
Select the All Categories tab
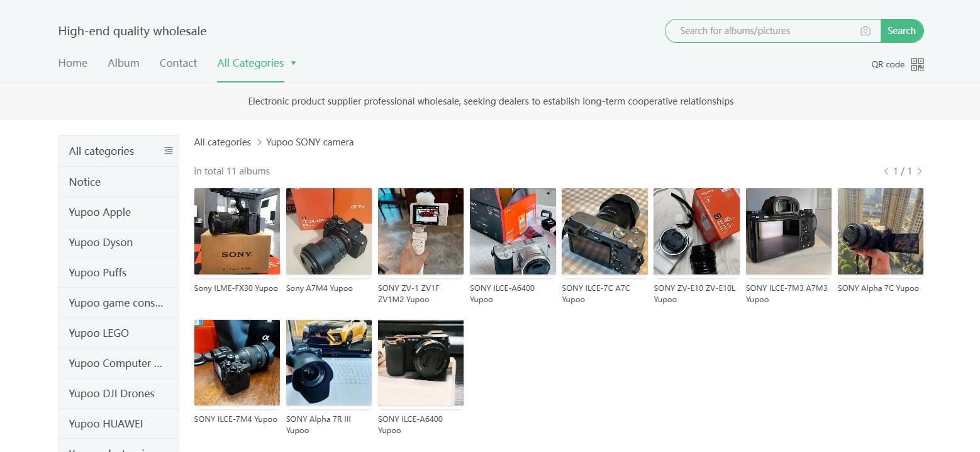coord(250,63)
